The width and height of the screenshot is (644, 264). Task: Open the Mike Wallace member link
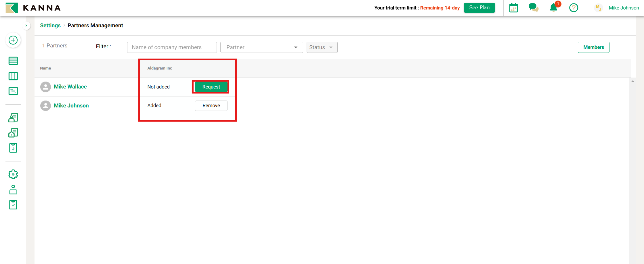click(70, 87)
